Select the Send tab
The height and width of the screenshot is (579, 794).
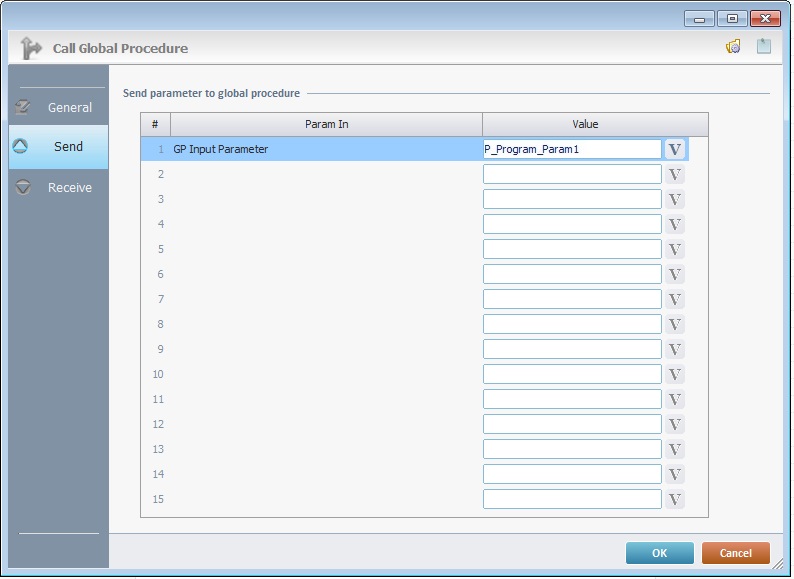click(x=58, y=147)
